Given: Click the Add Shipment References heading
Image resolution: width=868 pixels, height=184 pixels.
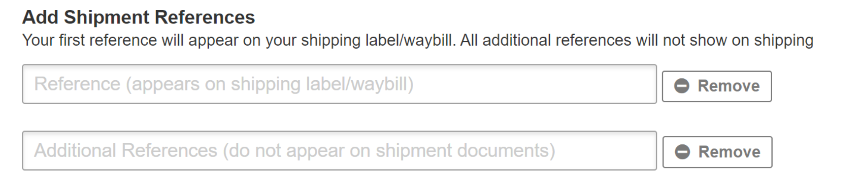Looking at the screenshot, I should pyautogui.click(x=139, y=17).
